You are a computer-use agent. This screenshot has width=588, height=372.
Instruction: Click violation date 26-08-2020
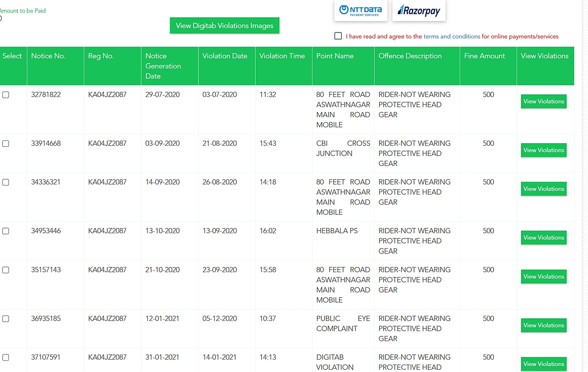[219, 182]
